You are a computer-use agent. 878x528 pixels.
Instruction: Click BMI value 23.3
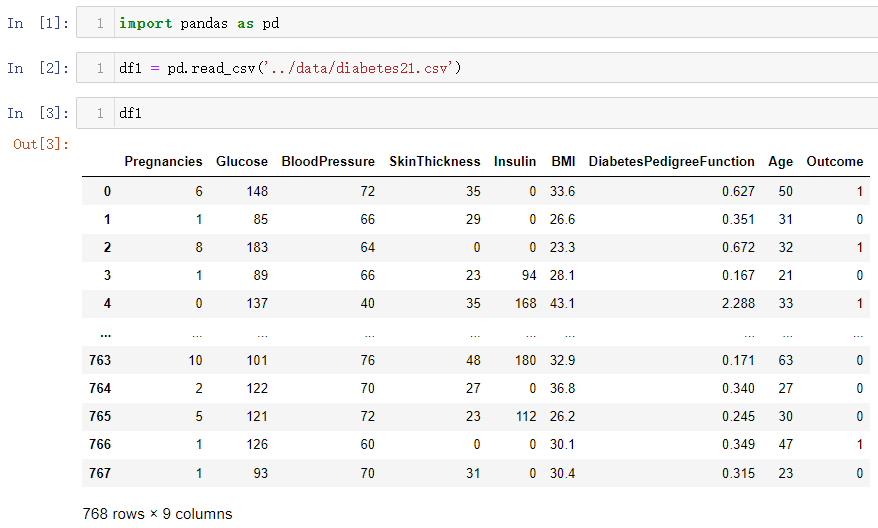coord(562,247)
